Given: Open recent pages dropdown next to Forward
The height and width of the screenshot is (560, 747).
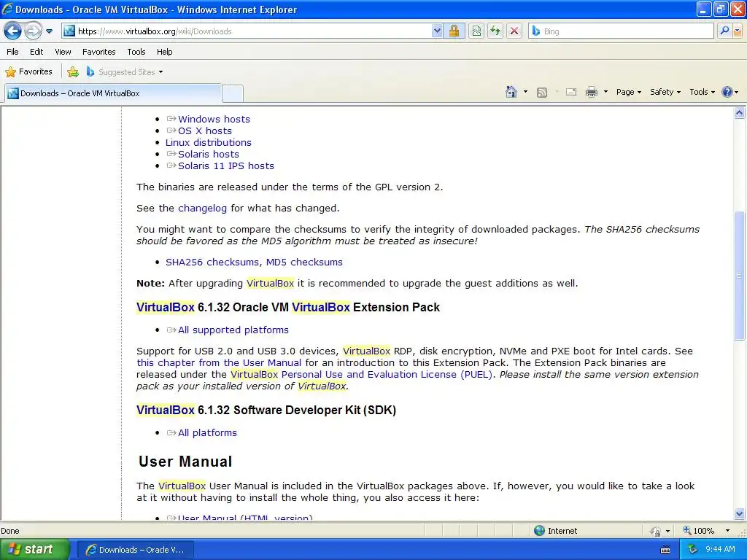Looking at the screenshot, I should click(x=49, y=31).
